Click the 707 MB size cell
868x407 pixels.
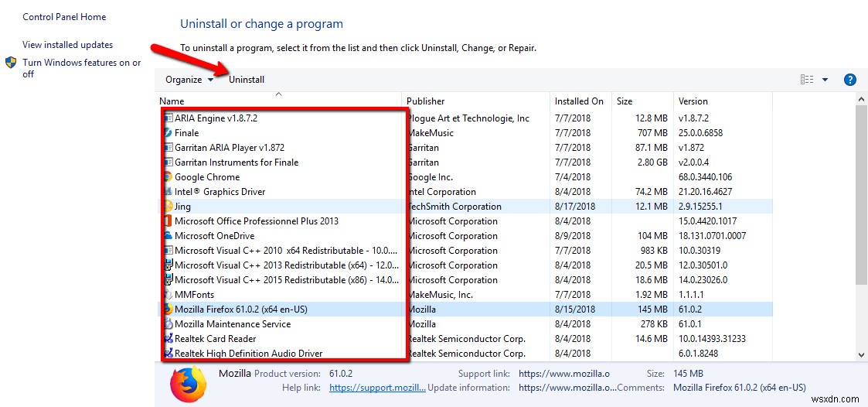coord(652,133)
